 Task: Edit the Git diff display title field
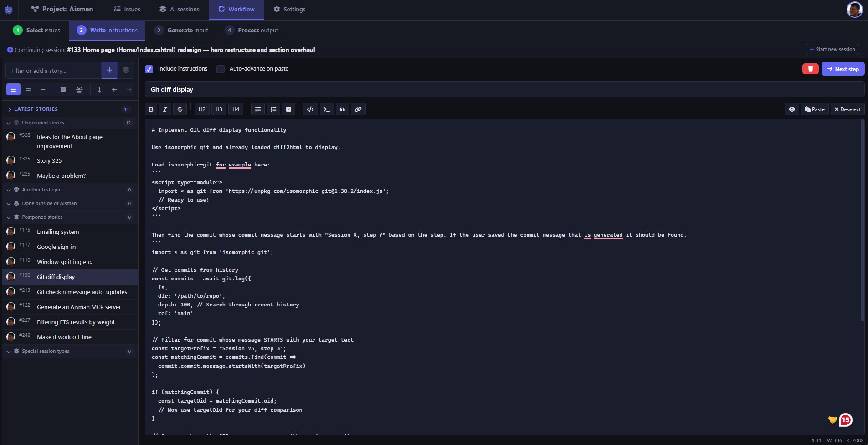[504, 89]
